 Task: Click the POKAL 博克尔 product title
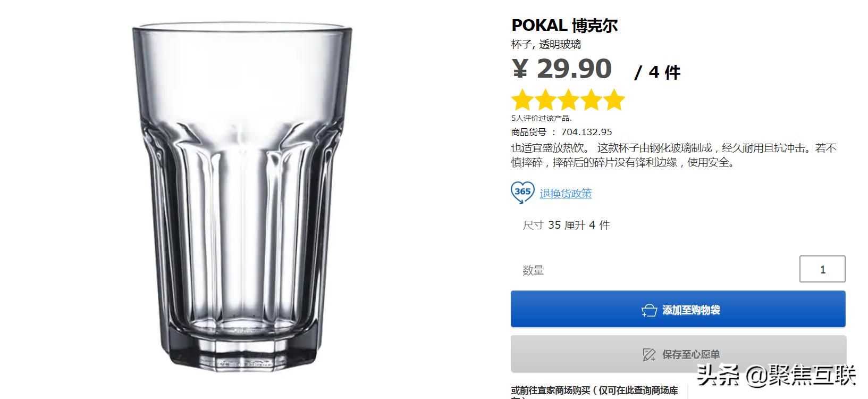(564, 25)
